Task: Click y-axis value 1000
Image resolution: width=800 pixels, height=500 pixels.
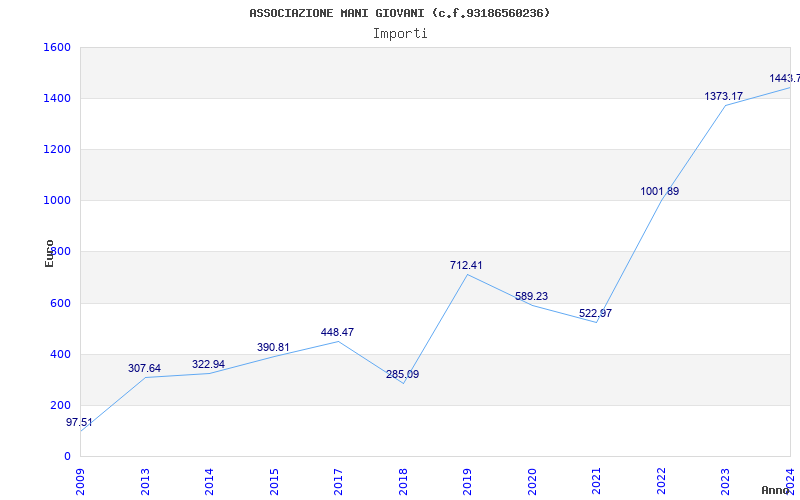Action: click(x=57, y=201)
